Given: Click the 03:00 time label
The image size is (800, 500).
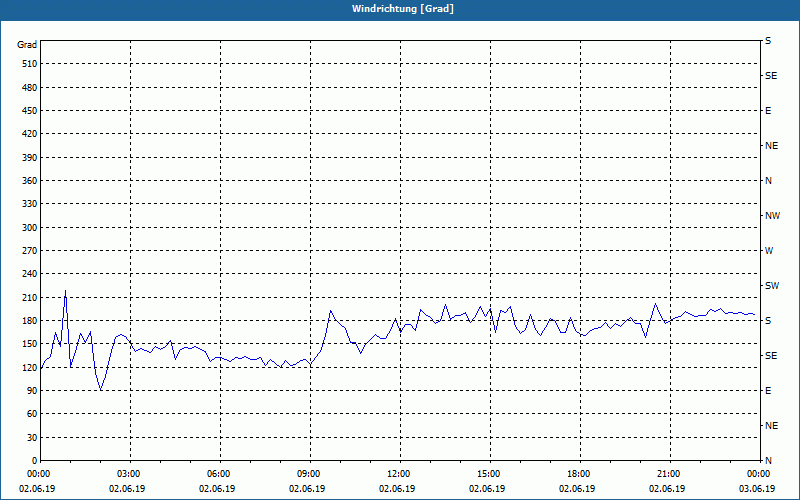Looking at the screenshot, I should click(x=130, y=474).
